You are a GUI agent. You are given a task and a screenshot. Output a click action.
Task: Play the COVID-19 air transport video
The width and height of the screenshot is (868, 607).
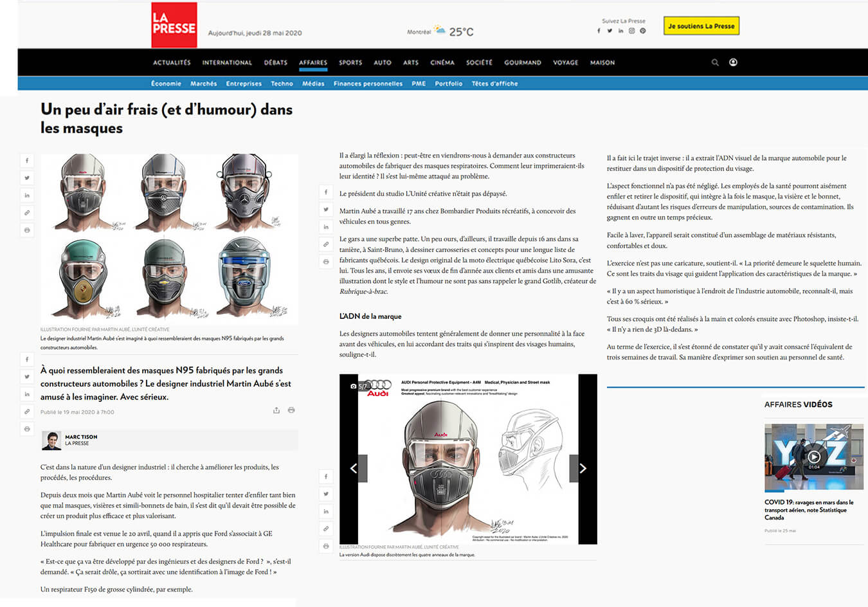tap(814, 458)
